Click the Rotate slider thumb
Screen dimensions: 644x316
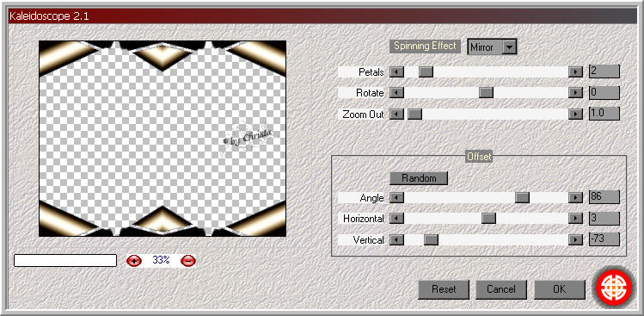[x=487, y=93]
